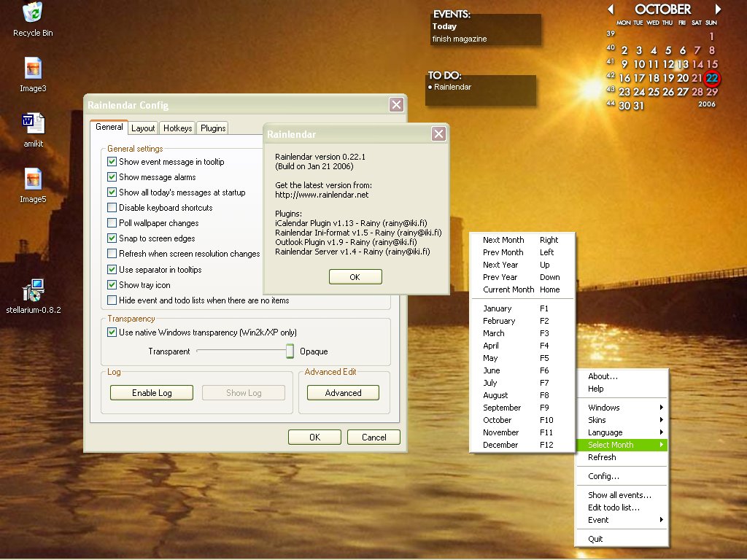Click the transparency slider handle
Screen dimensions: 747x560
click(x=290, y=351)
